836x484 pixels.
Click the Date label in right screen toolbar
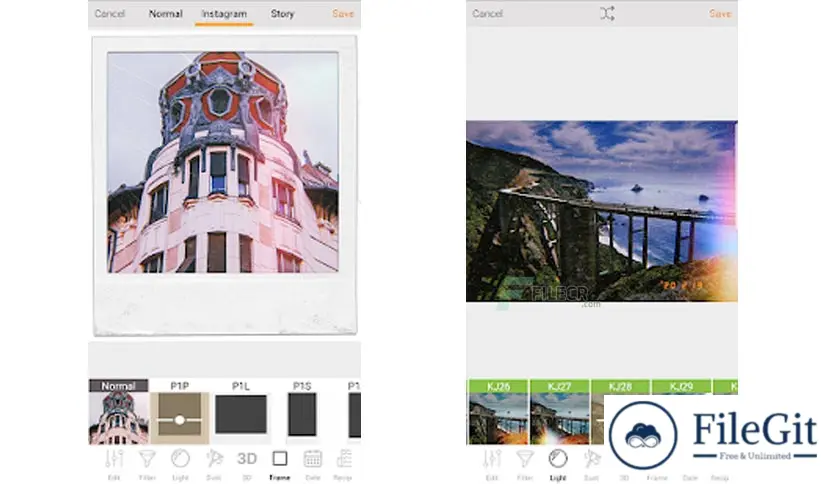[690, 478]
